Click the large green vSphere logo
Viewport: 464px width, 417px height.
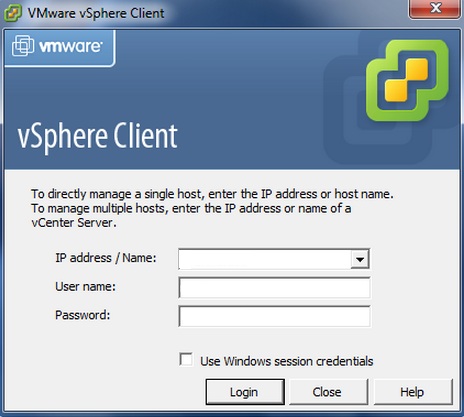click(x=407, y=80)
